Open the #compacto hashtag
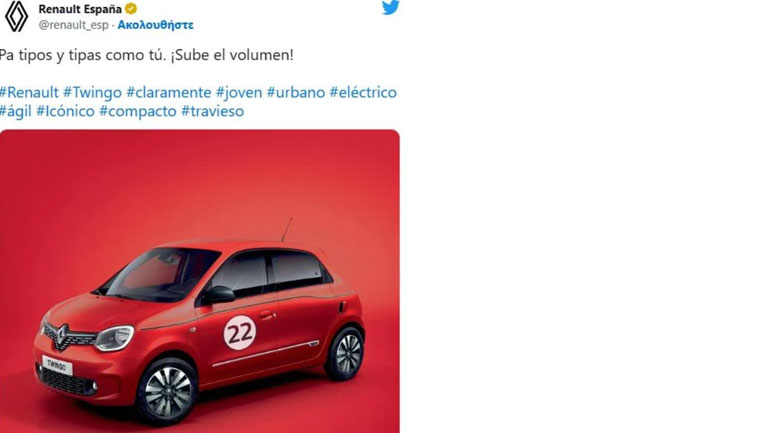The width and height of the screenshot is (770, 433). tap(138, 111)
